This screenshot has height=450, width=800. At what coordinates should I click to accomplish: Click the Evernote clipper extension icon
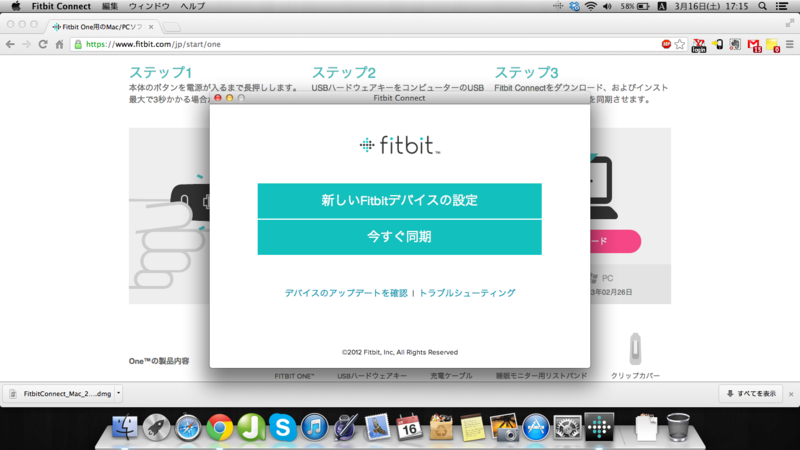(x=735, y=44)
